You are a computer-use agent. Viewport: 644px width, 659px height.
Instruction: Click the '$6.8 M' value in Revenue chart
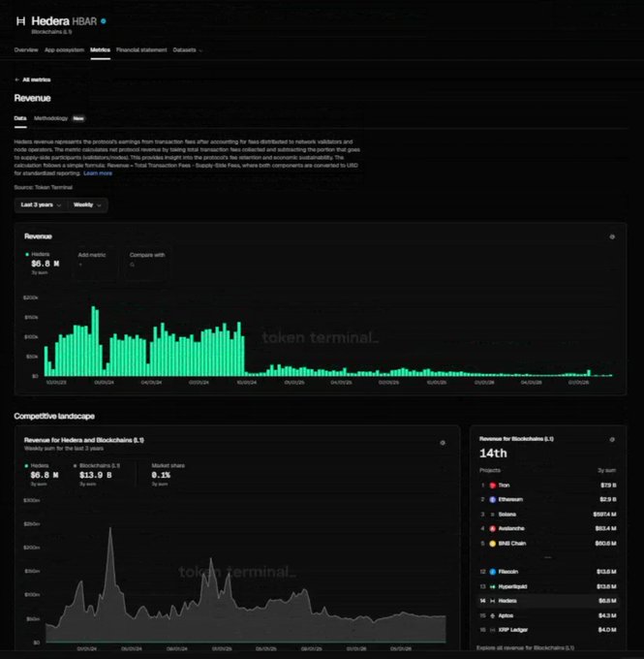(46, 264)
